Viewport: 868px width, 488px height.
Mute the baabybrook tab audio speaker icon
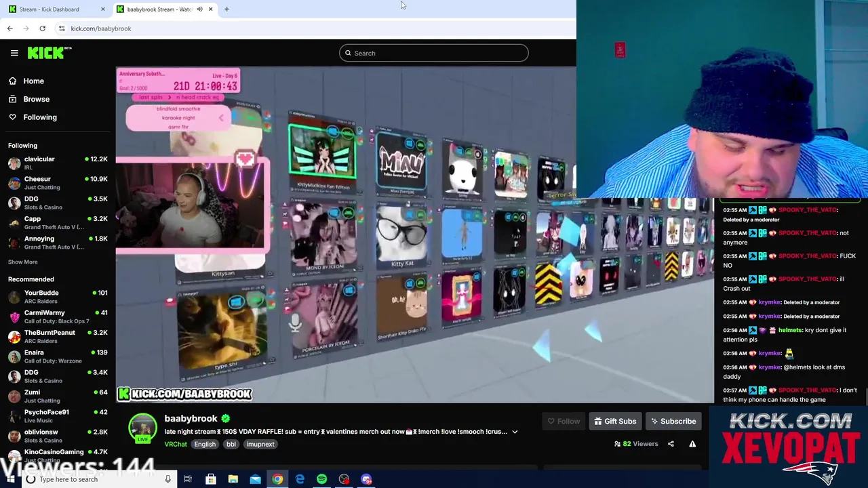tap(199, 9)
